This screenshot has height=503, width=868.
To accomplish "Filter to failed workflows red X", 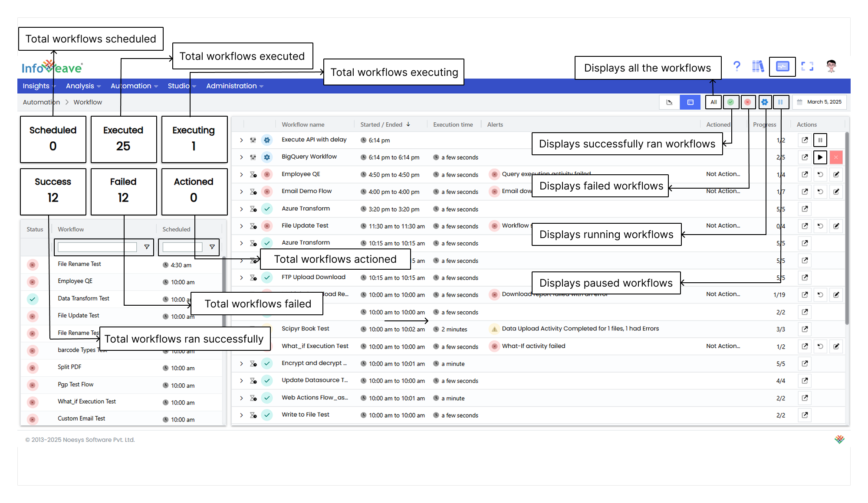I will click(x=747, y=102).
